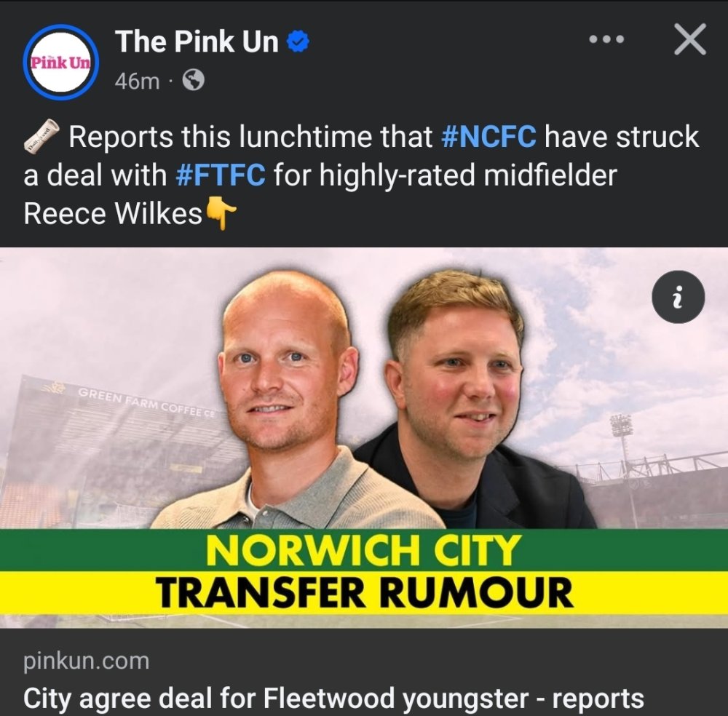Click the pinkun.com domain label
The height and width of the screenshot is (716, 728).
click(87, 661)
